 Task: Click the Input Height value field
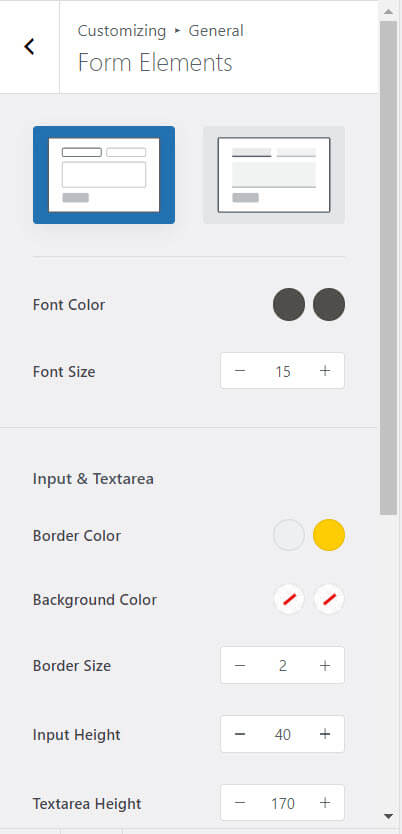[x=283, y=735]
